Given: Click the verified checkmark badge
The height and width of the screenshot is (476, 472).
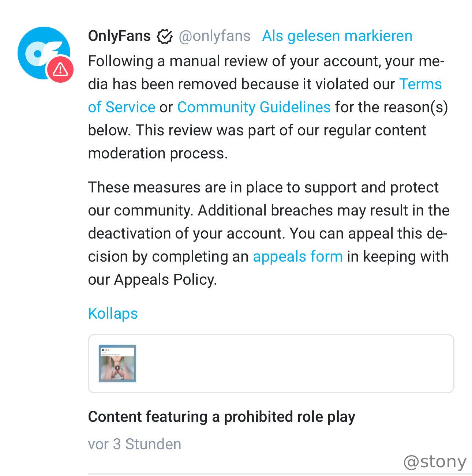Looking at the screenshot, I should pyautogui.click(x=165, y=36).
